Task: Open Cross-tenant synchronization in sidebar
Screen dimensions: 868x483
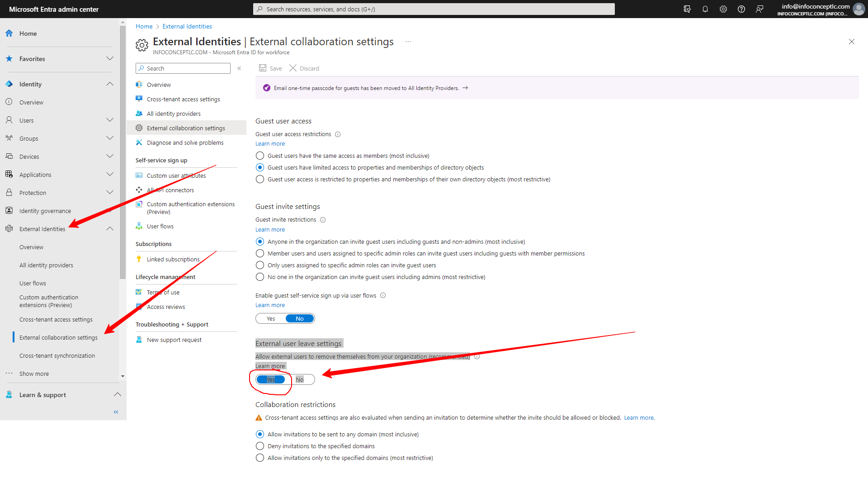Action: tap(57, 355)
